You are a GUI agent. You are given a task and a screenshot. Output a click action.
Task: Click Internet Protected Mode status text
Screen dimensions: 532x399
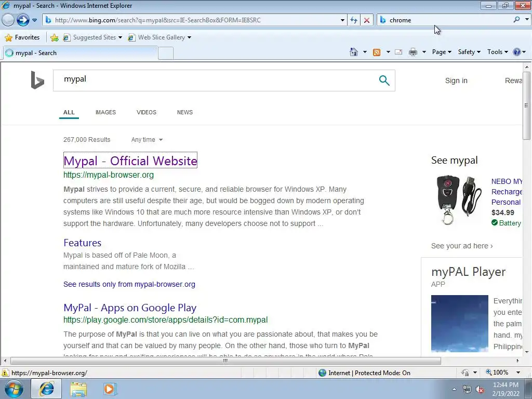click(369, 373)
